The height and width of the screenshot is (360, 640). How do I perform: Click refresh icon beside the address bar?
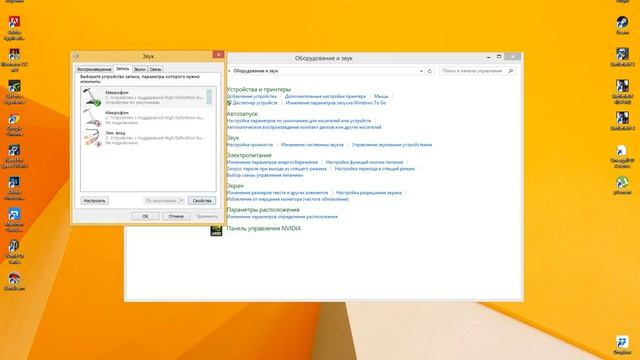tap(429, 71)
